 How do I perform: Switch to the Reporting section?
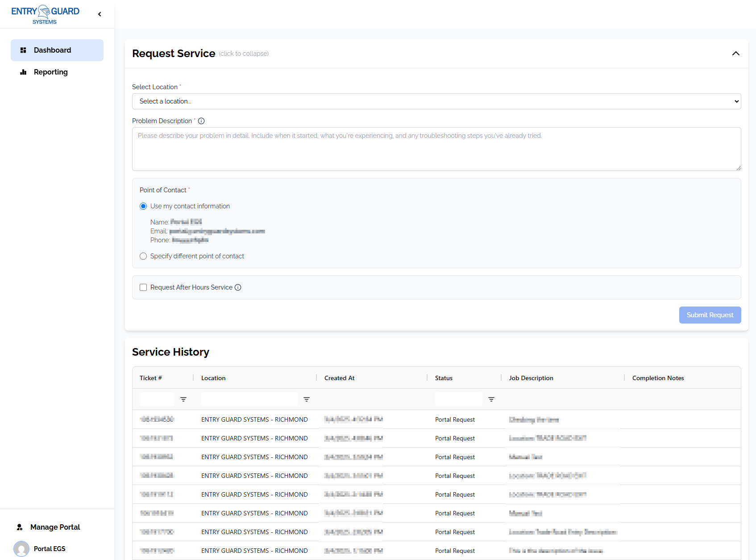coord(50,72)
